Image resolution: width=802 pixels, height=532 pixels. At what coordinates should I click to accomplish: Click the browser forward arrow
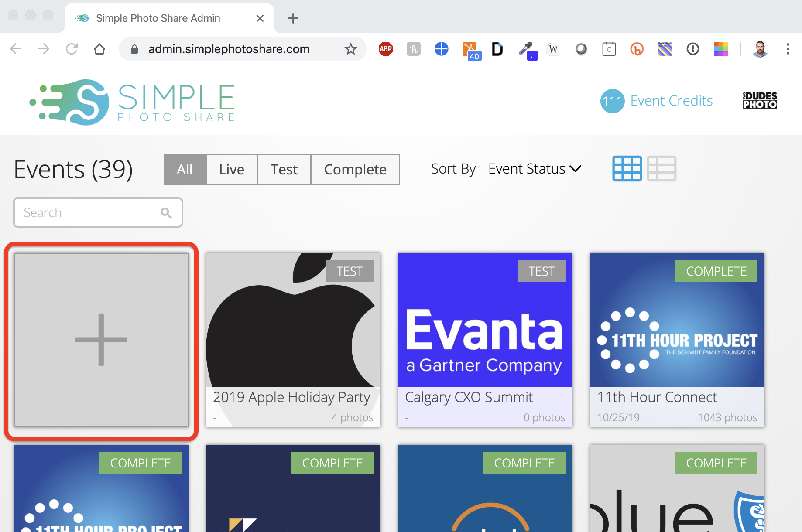tap(44, 49)
